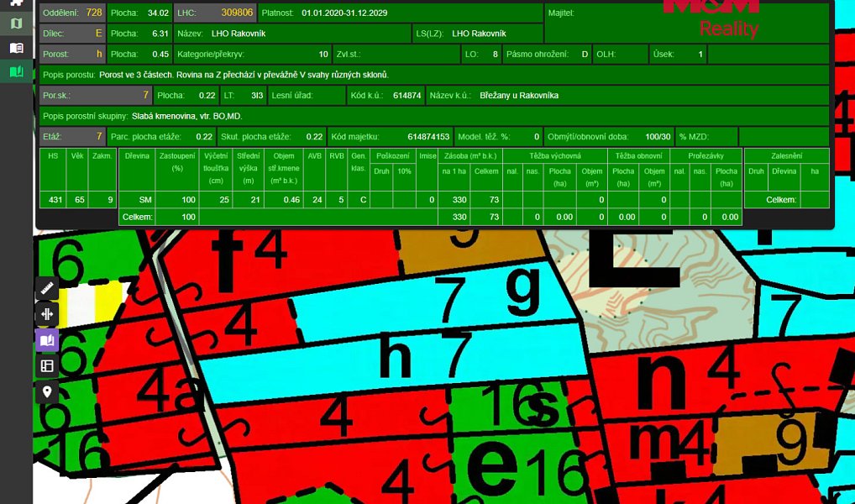This screenshot has width=855, height=504.
Task: Click the Zásoba (m³ b.k.) column header
Action: click(470, 155)
